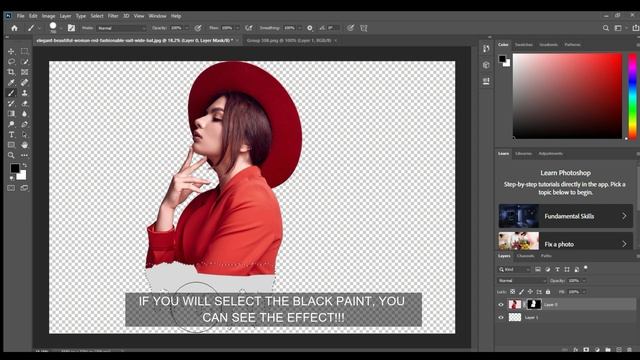Open the Flow dropdown in options bar

coord(237,28)
